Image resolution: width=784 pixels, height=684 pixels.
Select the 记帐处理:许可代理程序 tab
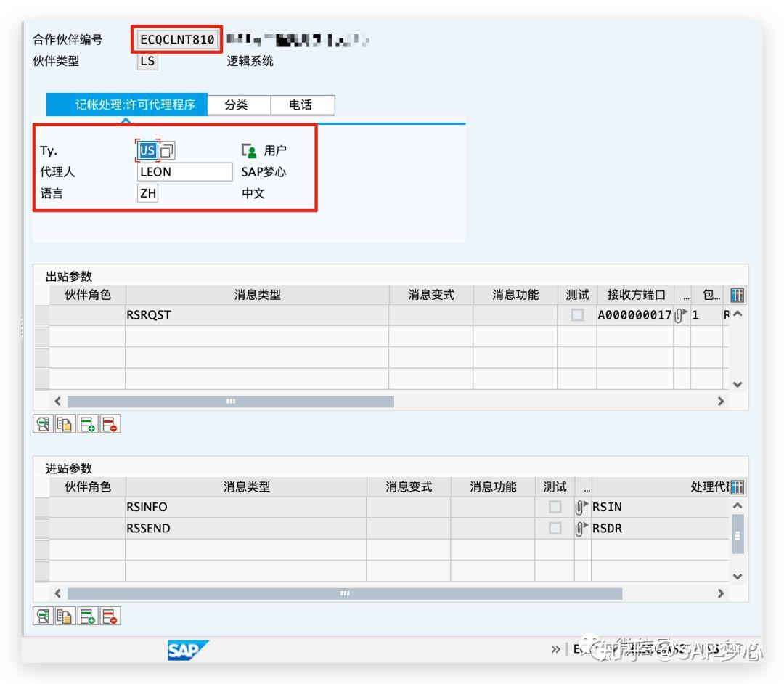pyautogui.click(x=127, y=105)
